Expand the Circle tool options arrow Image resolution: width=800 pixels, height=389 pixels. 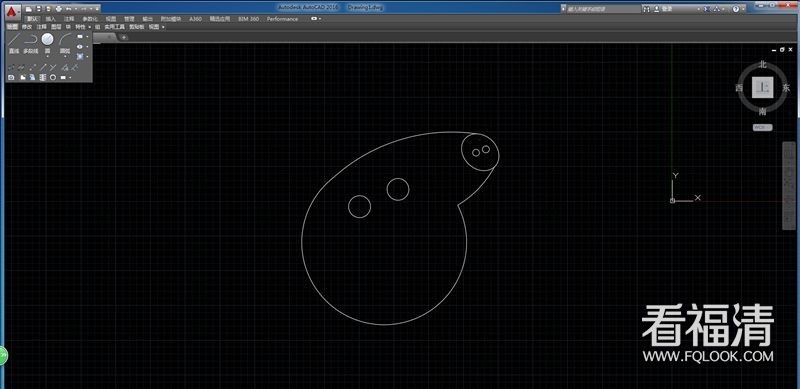(x=47, y=56)
